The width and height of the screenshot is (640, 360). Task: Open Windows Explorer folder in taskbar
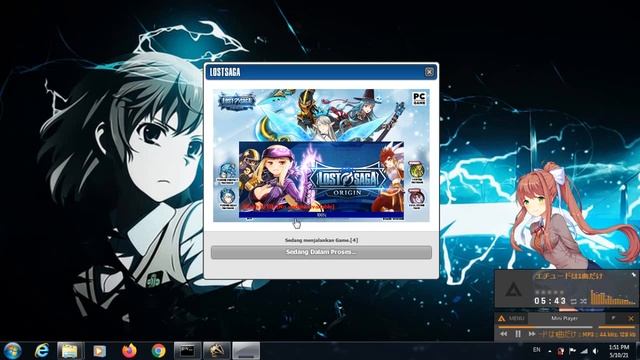coord(70,351)
